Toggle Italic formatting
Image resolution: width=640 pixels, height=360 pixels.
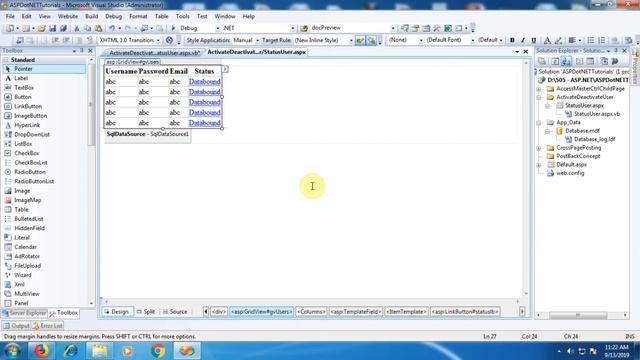coord(523,40)
